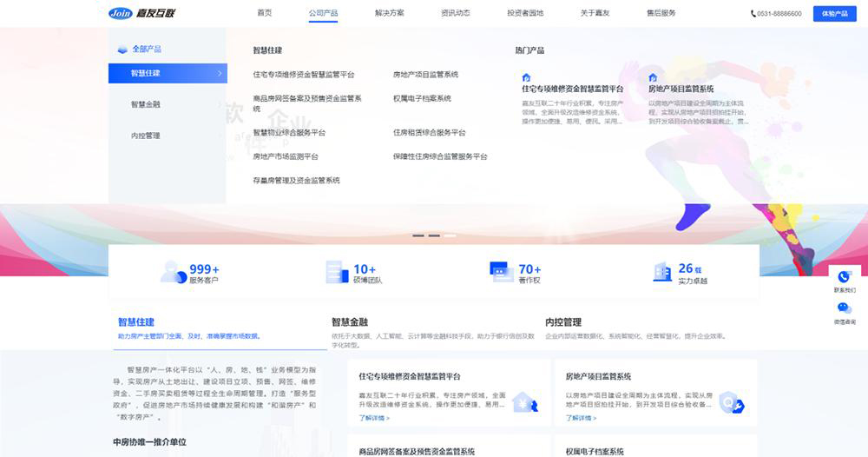
Task: Click the 体验产品 button
Action: (833, 14)
